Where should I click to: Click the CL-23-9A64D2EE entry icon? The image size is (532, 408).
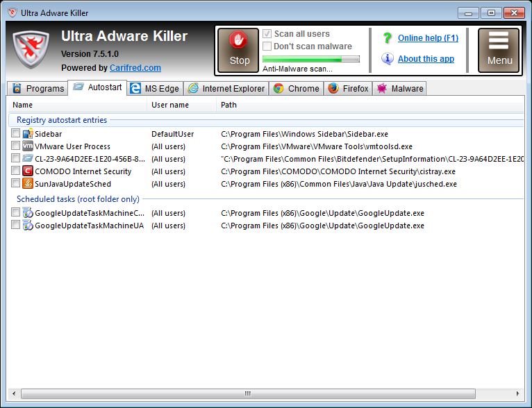(28, 158)
